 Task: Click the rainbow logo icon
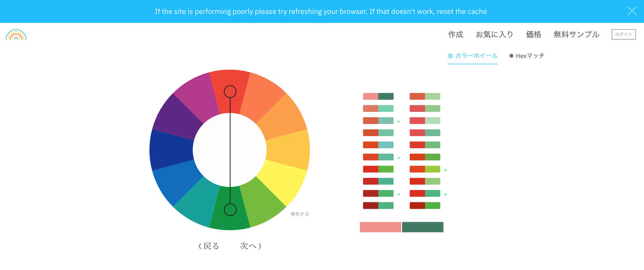point(16,35)
